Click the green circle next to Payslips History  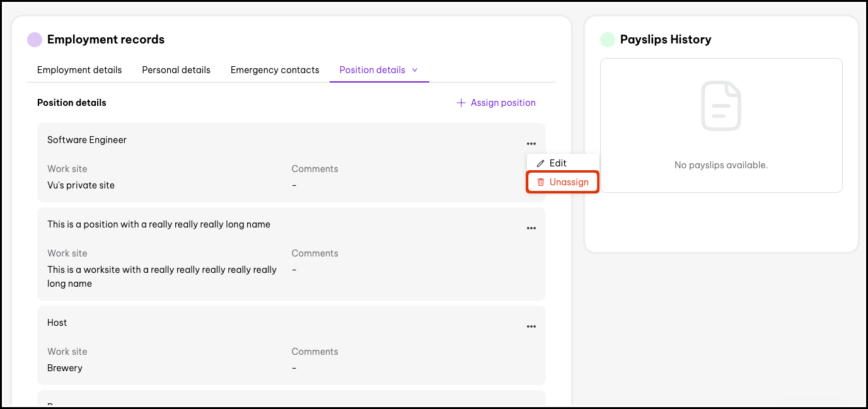(608, 40)
